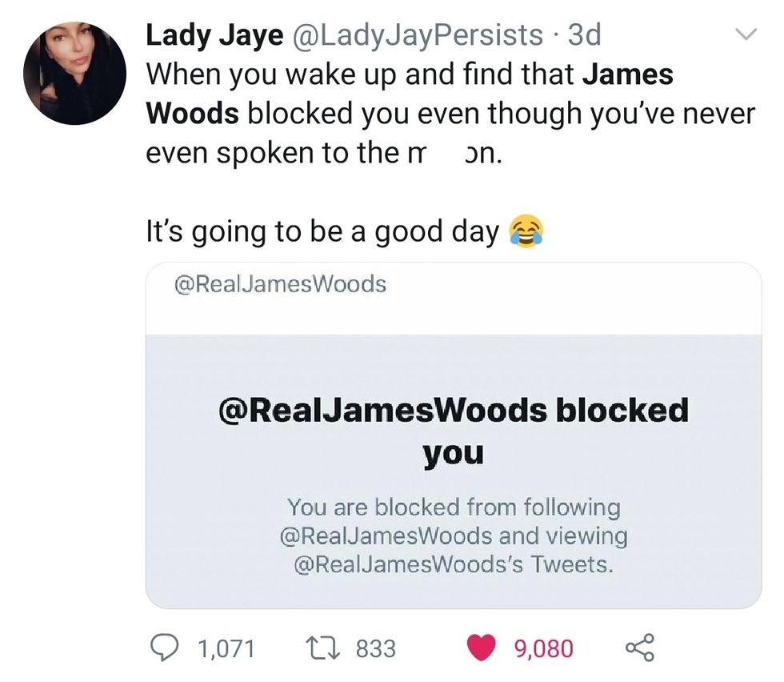The image size is (784, 682).
Task: Click the @RealJamesWoods header in the image
Action: coord(280,284)
